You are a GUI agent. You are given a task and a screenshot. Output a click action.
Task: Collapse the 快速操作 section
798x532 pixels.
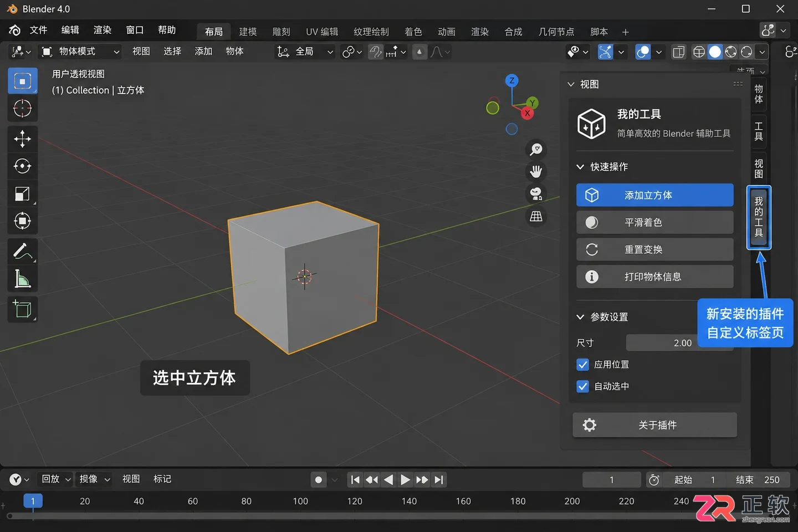coord(580,167)
